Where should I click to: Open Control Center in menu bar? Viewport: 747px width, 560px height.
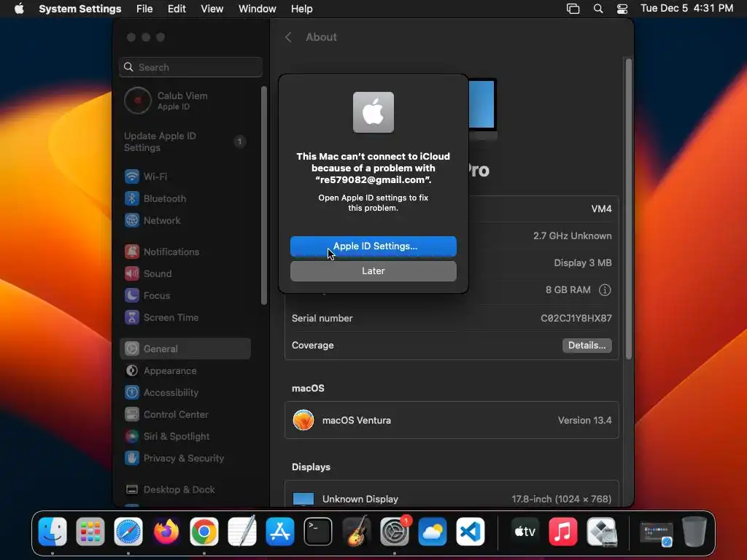click(x=622, y=9)
